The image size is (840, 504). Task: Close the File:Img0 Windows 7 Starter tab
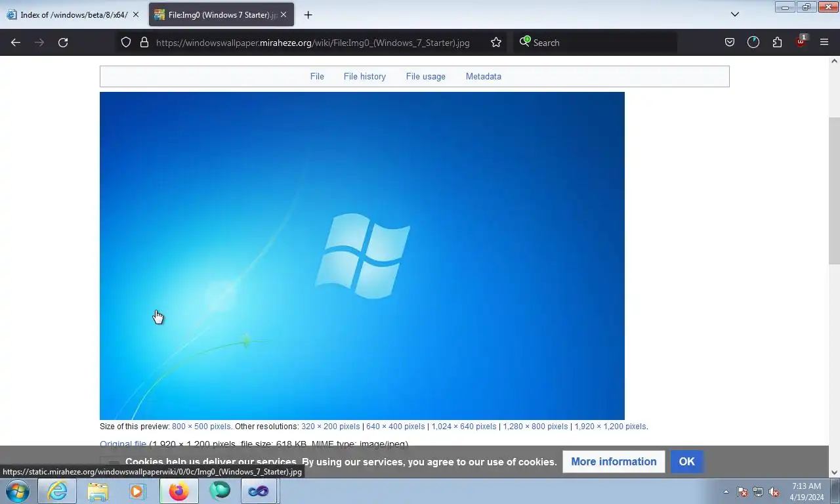pos(283,14)
